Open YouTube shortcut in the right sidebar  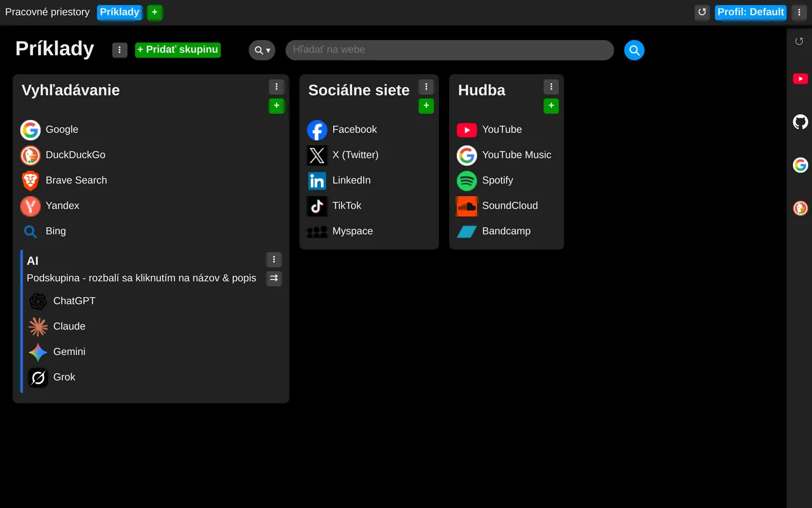[x=801, y=79]
